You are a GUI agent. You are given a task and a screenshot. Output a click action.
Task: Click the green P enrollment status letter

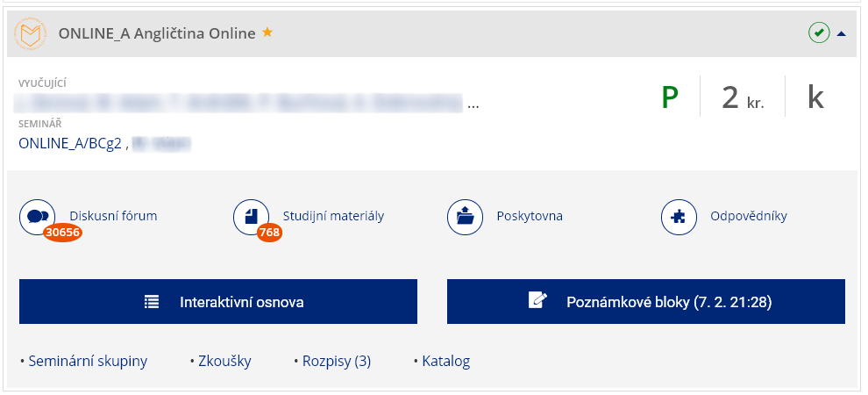pyautogui.click(x=670, y=97)
